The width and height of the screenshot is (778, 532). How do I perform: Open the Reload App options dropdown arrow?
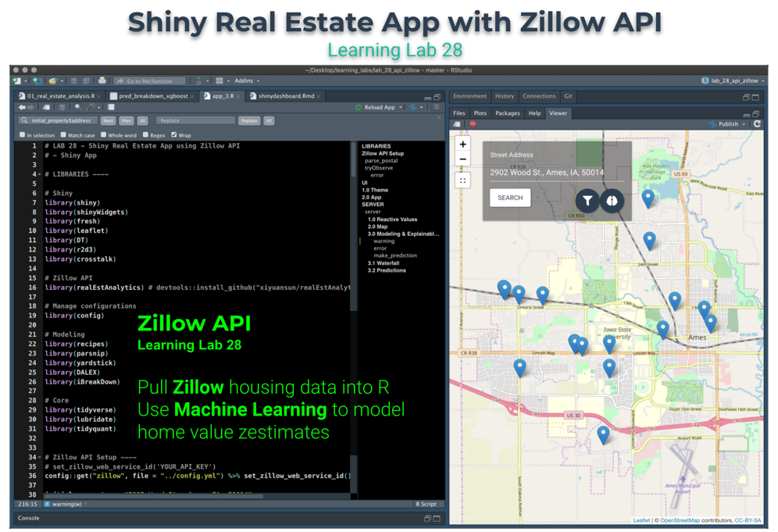coord(401,107)
